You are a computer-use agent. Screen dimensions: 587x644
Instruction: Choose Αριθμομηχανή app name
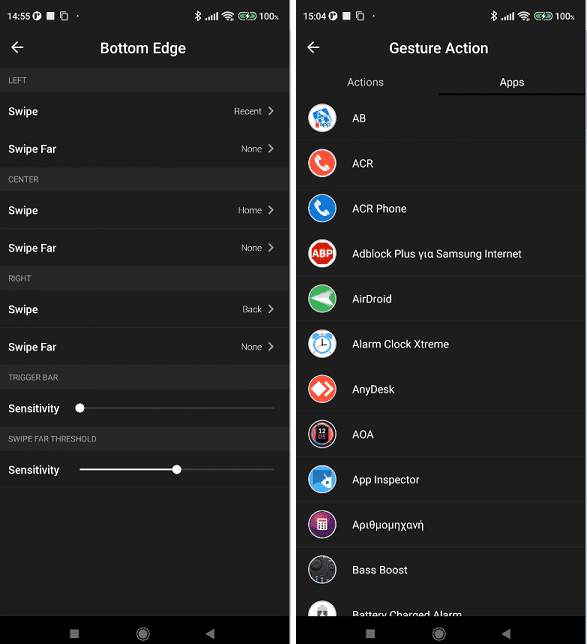pos(388,525)
